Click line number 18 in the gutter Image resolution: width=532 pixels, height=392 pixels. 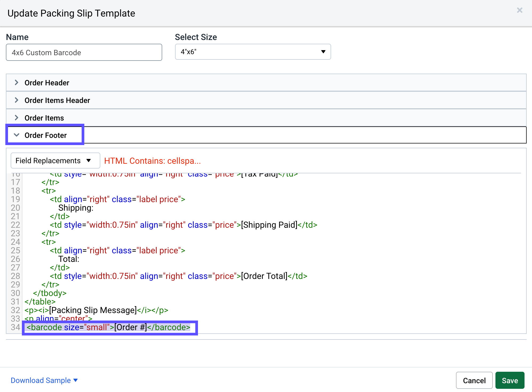coord(15,191)
